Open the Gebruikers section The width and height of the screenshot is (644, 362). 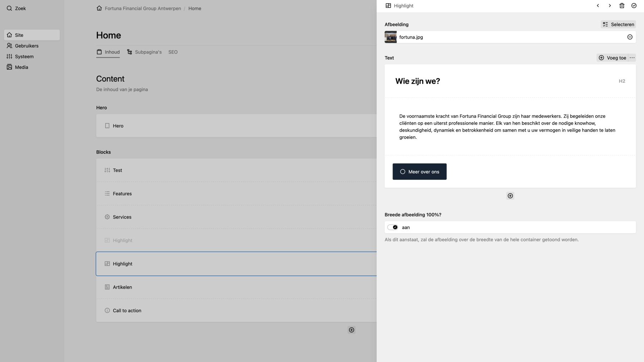[26, 45]
